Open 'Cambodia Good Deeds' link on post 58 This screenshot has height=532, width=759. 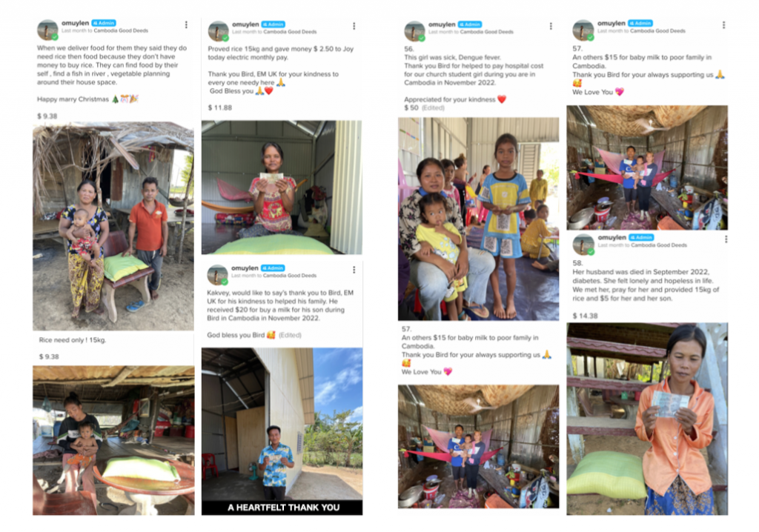pos(659,245)
